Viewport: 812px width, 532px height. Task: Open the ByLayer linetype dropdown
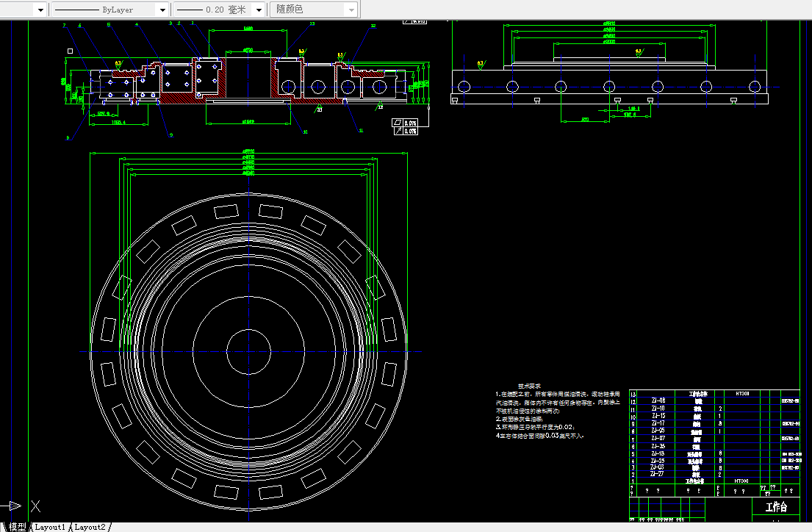110,10
